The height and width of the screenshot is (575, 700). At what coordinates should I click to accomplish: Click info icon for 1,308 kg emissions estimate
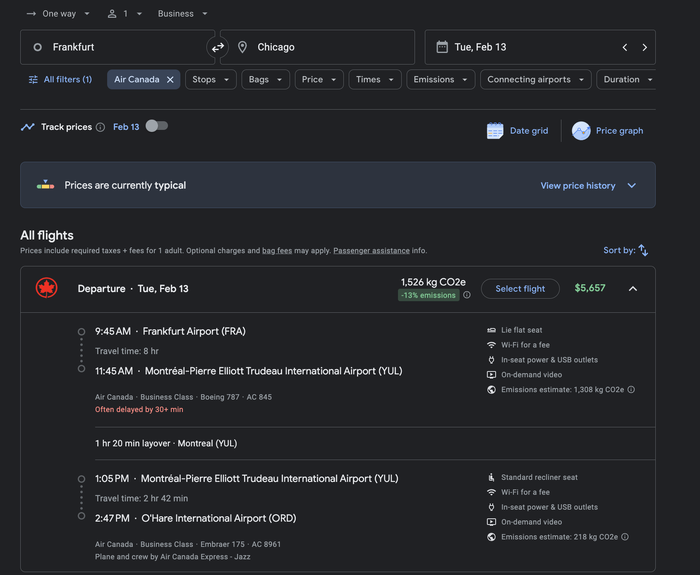click(x=631, y=390)
